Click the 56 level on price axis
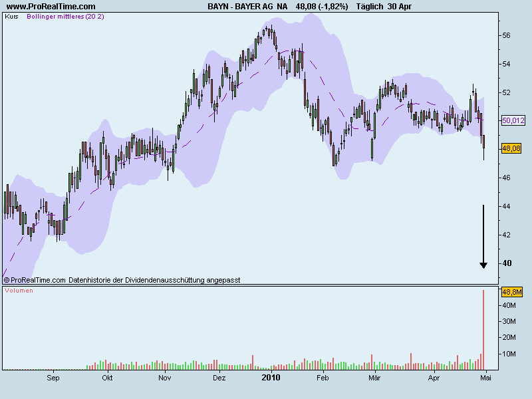This screenshot has width=532, height=399. click(x=505, y=35)
